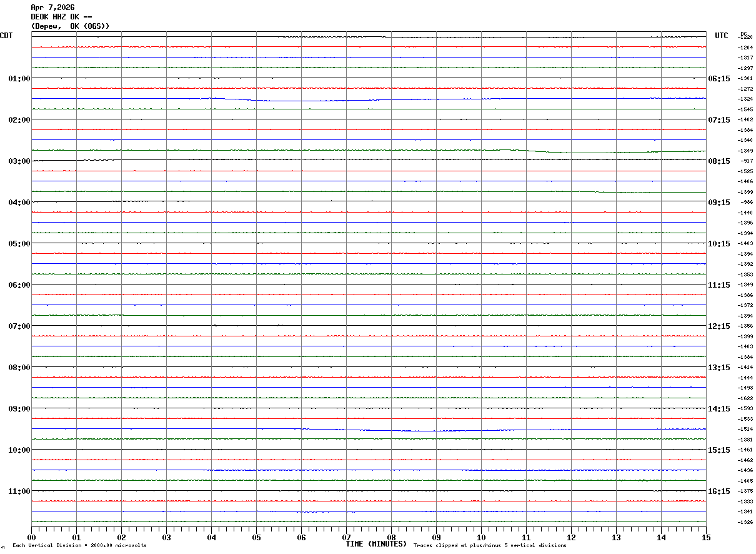756x554 pixels.
Task: Select minute tick label 05 on x-axis
Action: (257, 537)
